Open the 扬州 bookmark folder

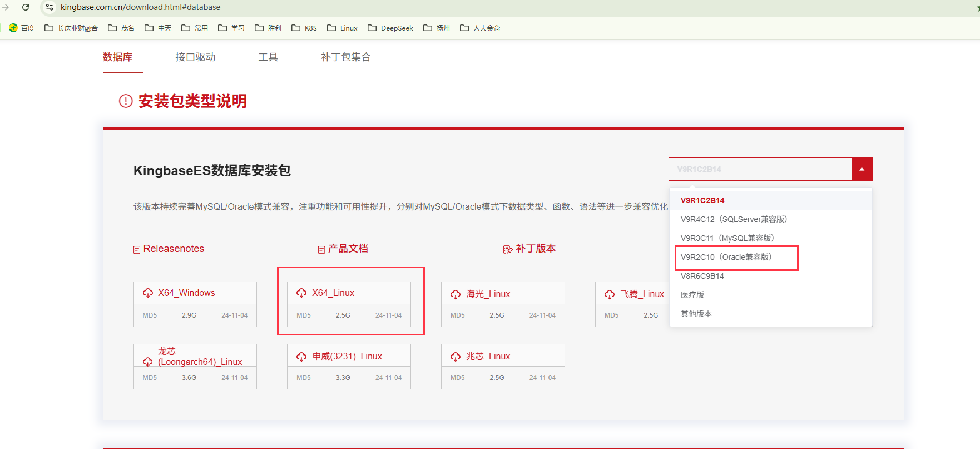point(436,28)
